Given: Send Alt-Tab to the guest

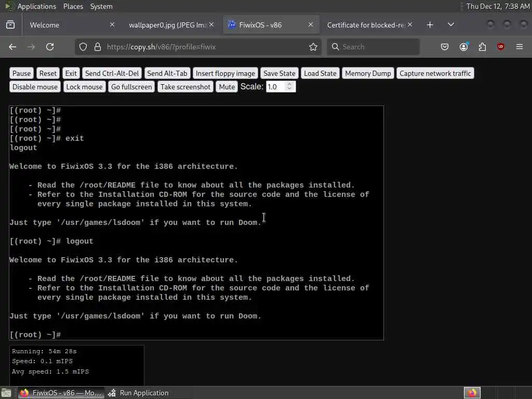Looking at the screenshot, I should 167,73.
